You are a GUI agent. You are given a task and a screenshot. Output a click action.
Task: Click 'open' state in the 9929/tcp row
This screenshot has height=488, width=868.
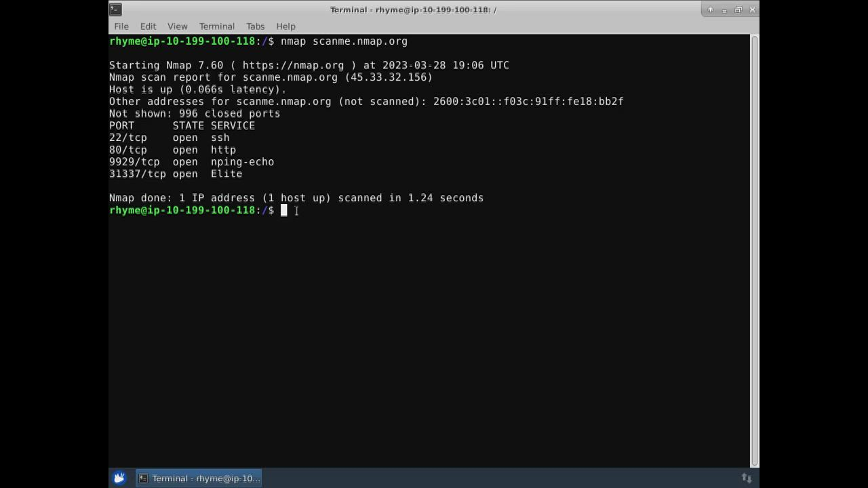click(x=185, y=162)
